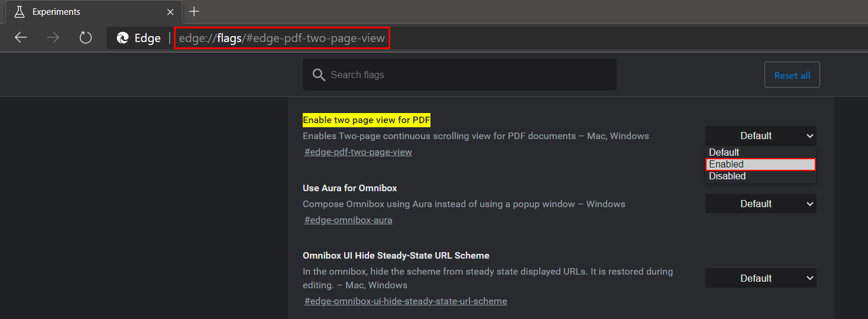Click the Reset all button
Viewport: 868px width, 319px height.
(x=792, y=75)
